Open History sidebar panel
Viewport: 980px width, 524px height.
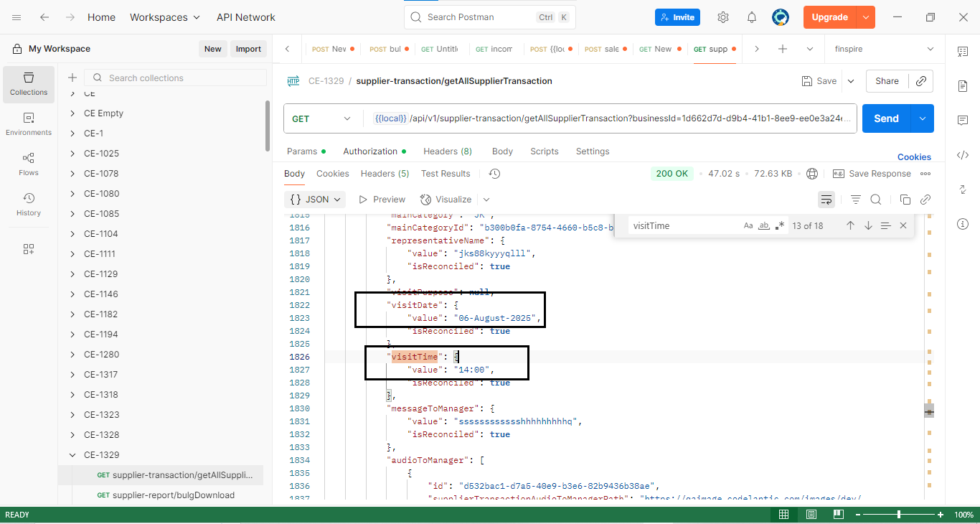tap(29, 205)
